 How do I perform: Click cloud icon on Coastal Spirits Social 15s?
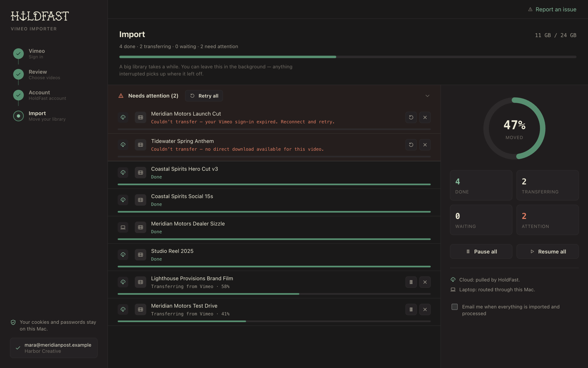[123, 200]
